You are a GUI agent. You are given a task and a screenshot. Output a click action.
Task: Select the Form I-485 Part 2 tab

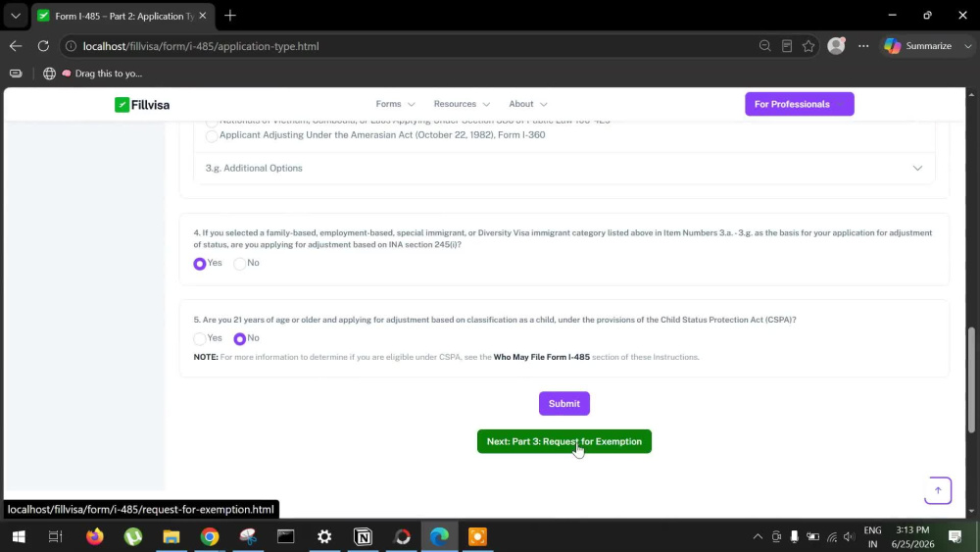click(122, 16)
